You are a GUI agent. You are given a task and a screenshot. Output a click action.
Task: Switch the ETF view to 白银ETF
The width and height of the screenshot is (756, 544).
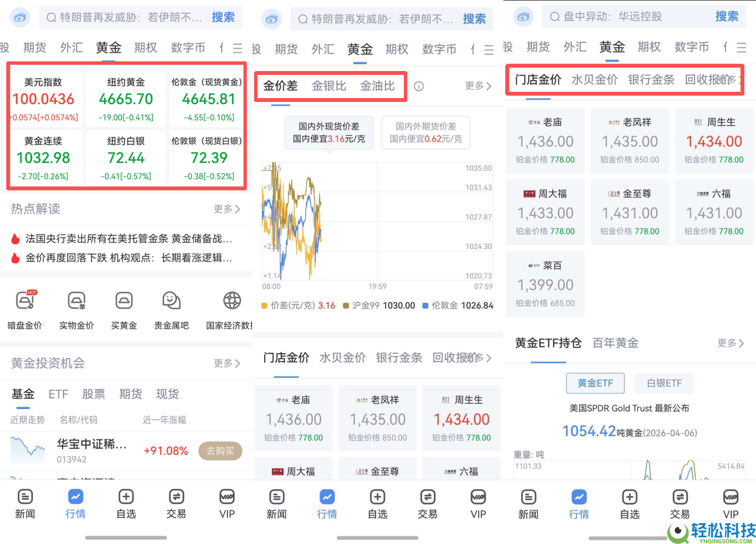click(x=664, y=383)
